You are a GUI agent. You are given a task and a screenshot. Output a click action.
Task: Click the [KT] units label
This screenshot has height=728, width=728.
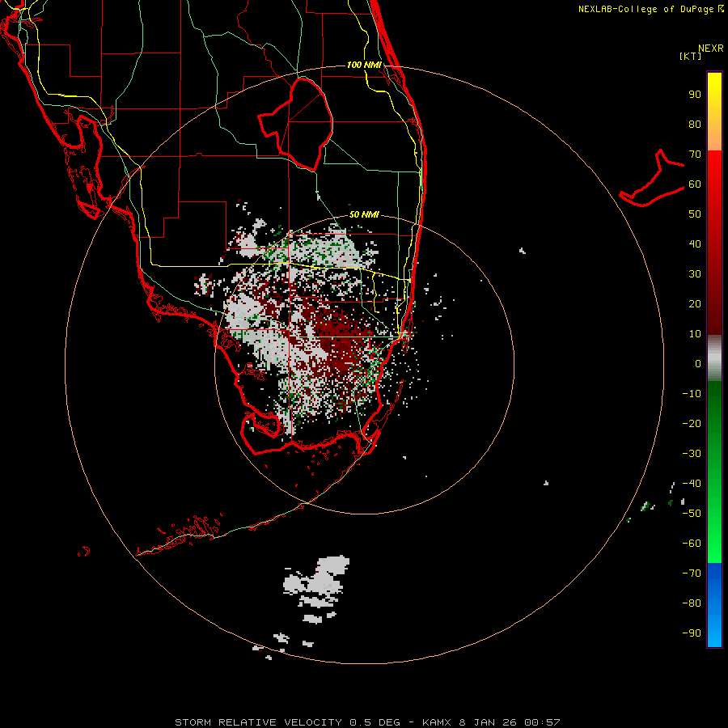690,56
